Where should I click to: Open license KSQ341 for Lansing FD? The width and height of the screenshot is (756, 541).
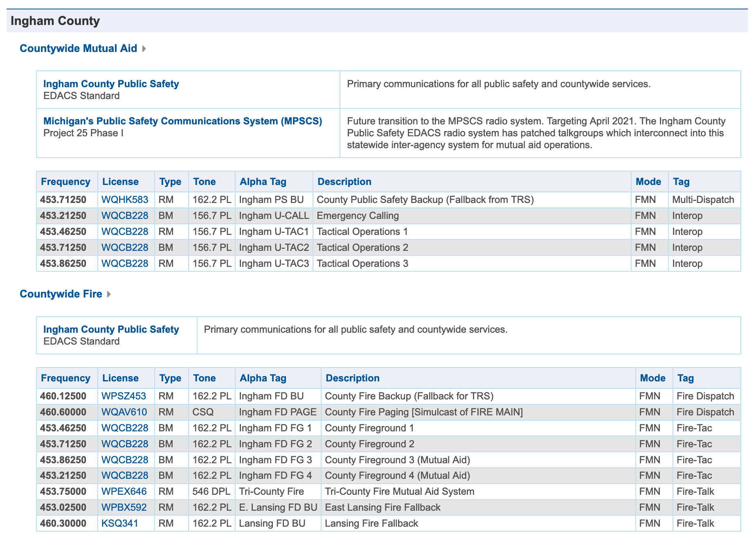[x=120, y=523]
